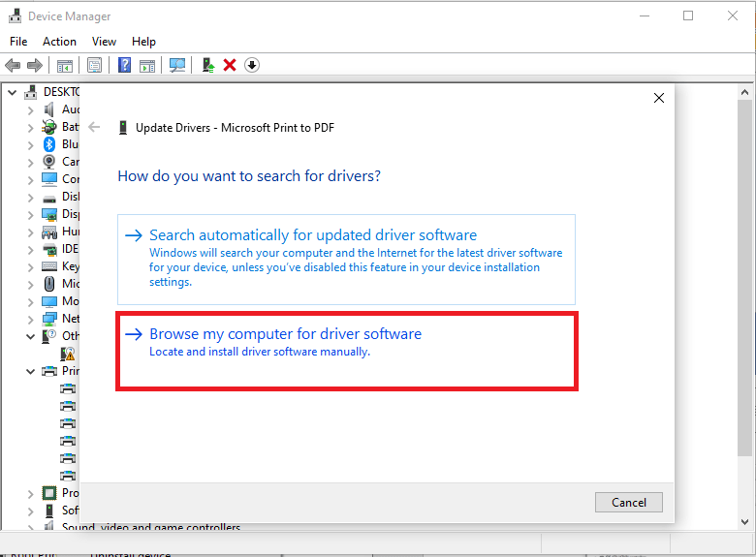
Task: Click the mouse icon in the device tree
Action: 49,284
